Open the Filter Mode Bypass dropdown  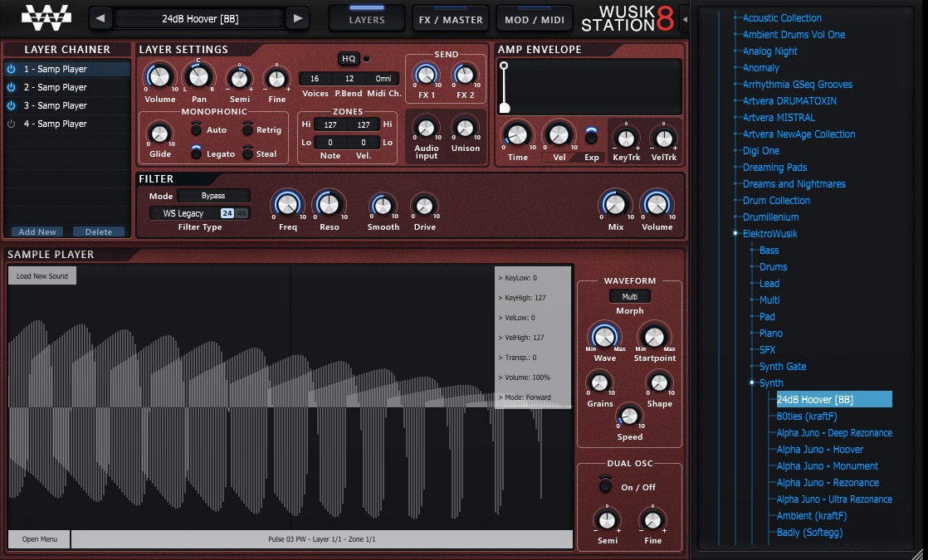213,196
